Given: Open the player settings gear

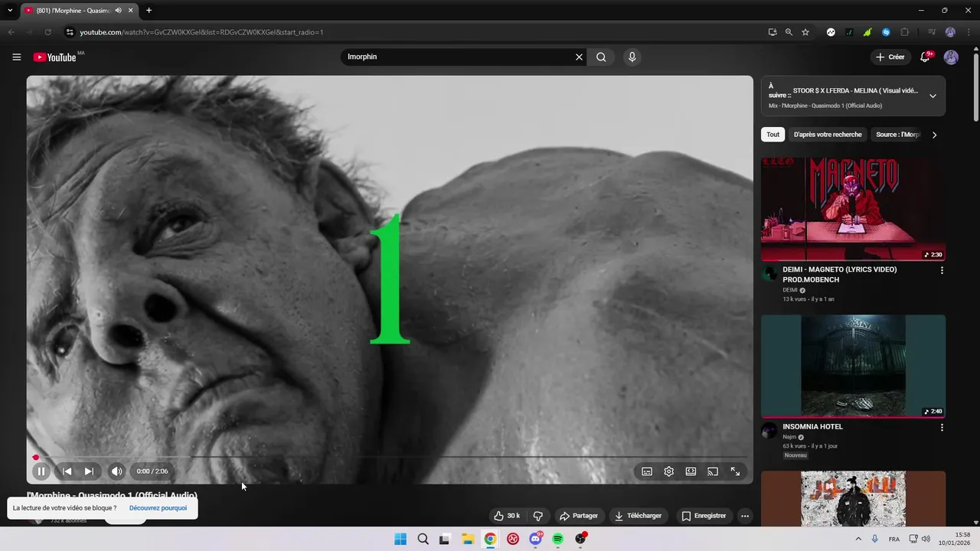Looking at the screenshot, I should pos(669,471).
